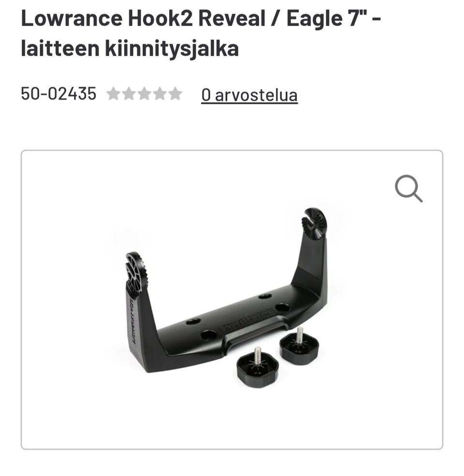Click the right ratchet gear of the bracket
464x476 pixels.
pyautogui.click(x=314, y=224)
